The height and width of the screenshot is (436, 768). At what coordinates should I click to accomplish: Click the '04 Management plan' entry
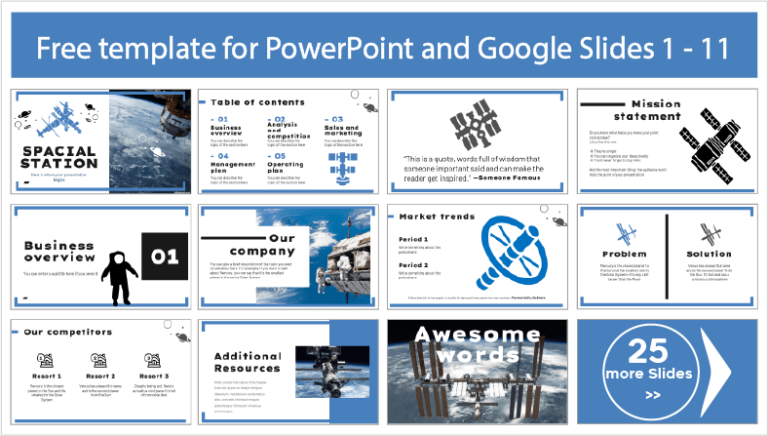[x=232, y=169]
